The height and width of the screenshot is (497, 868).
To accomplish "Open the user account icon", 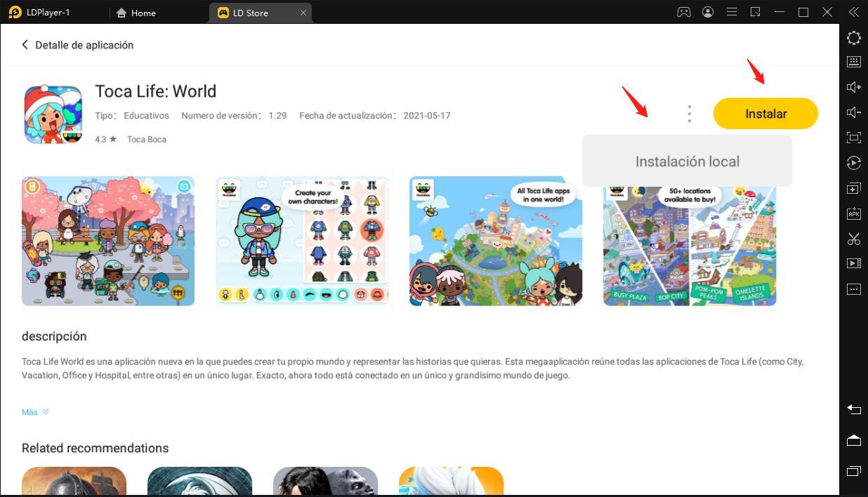I will [708, 13].
